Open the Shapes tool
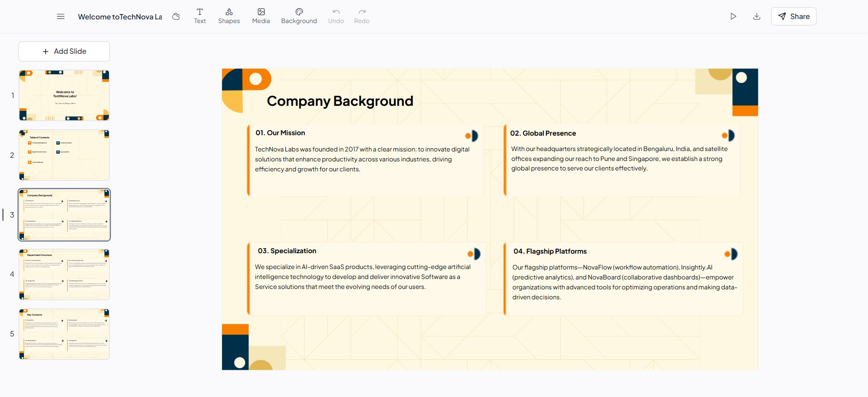This screenshot has width=868, height=397. (229, 16)
